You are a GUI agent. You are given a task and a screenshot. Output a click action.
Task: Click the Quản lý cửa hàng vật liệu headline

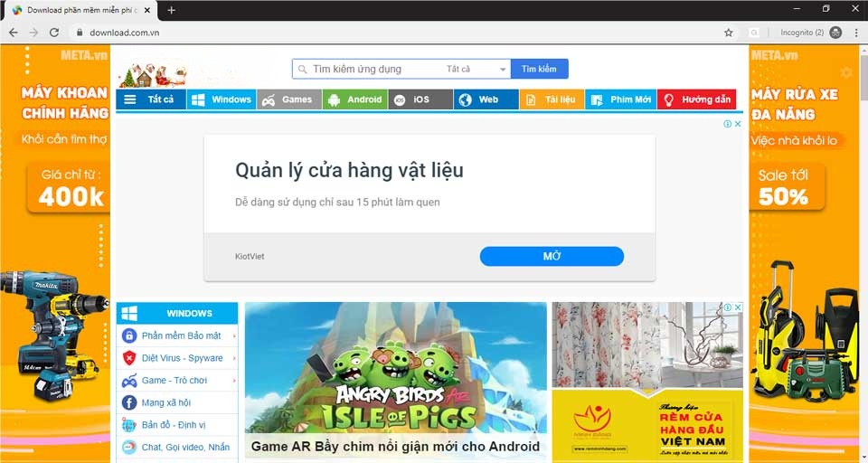pyautogui.click(x=349, y=170)
